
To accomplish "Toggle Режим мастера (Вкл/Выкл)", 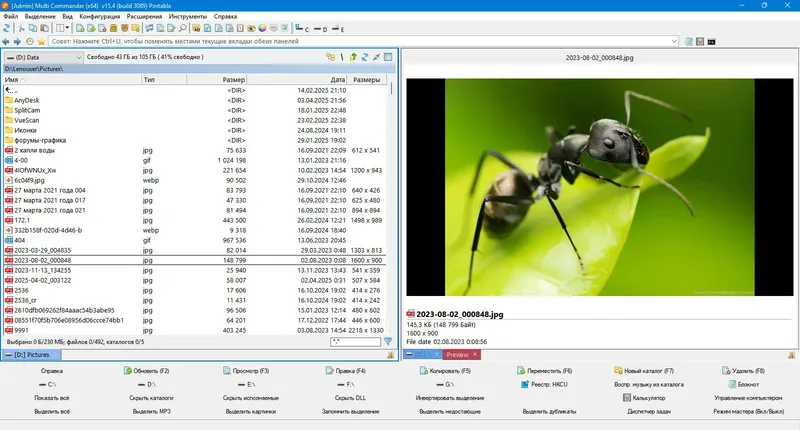I will [748, 411].
